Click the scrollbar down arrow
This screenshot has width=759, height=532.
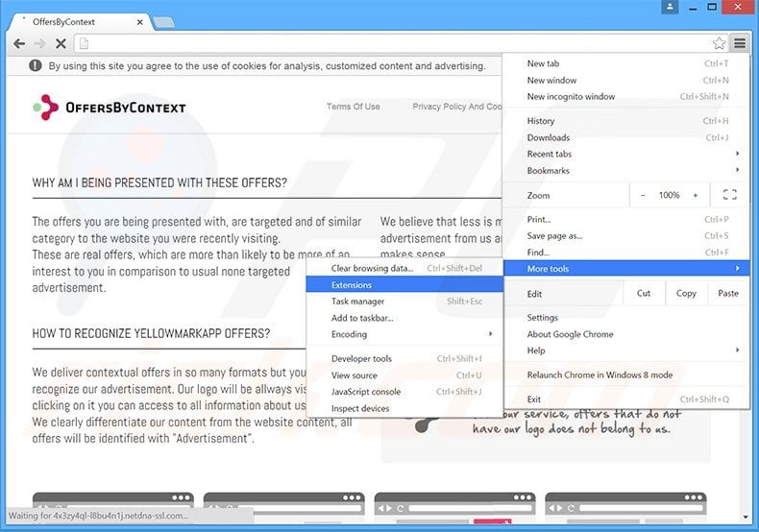click(745, 518)
